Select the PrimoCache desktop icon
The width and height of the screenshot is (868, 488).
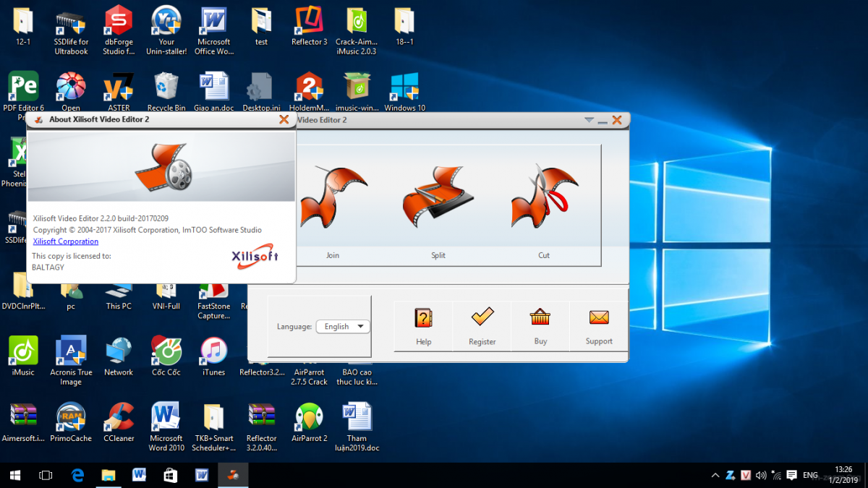tap(71, 422)
